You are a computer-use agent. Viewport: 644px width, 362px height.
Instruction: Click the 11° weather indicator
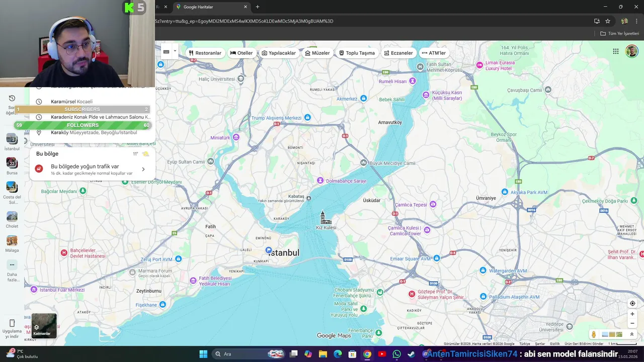pyautogui.click(x=141, y=154)
